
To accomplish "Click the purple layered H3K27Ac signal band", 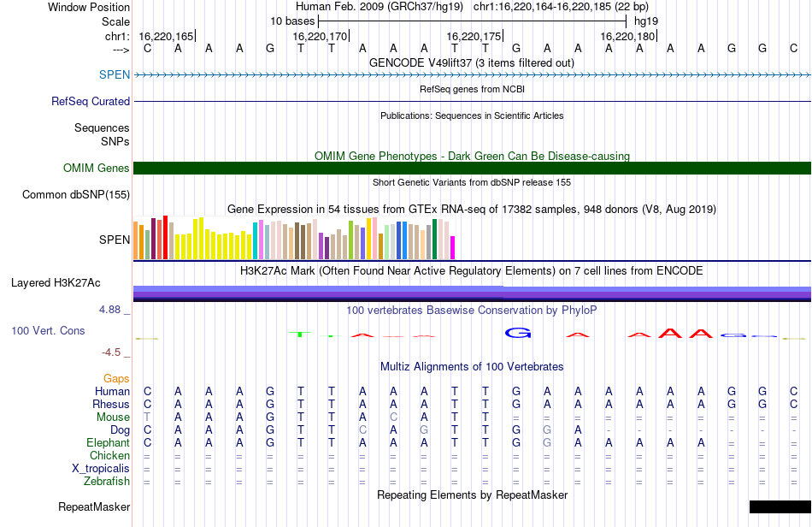I will pyautogui.click(x=472, y=293).
